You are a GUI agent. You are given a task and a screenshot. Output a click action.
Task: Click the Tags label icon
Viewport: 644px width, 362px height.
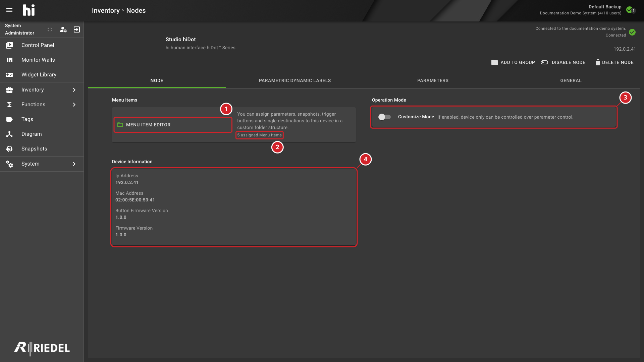point(9,119)
